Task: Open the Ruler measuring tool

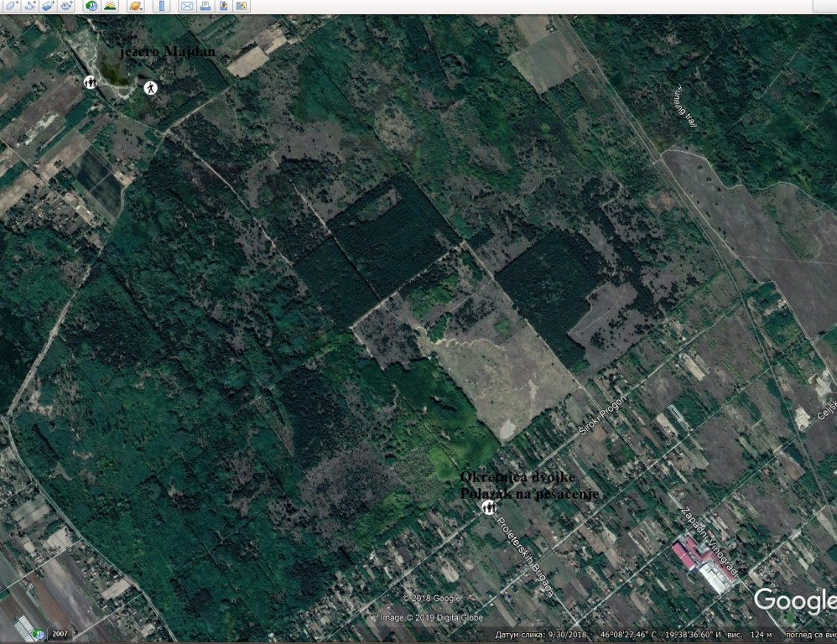Action: [x=162, y=6]
